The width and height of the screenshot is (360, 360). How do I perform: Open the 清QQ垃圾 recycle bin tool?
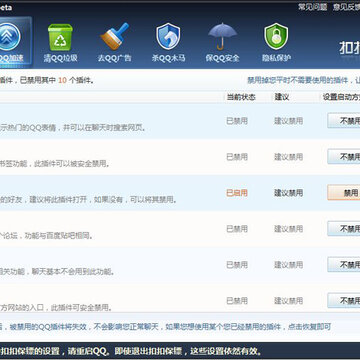(60, 43)
